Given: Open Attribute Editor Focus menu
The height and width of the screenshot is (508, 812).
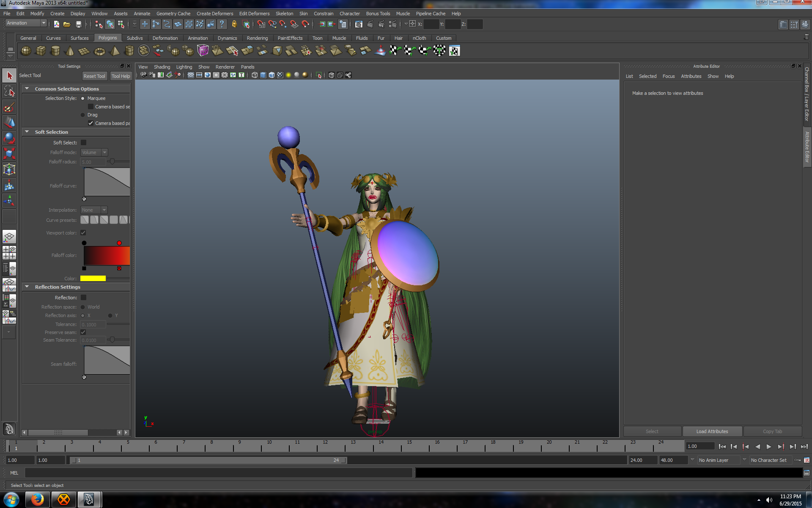Looking at the screenshot, I should tap(669, 76).
